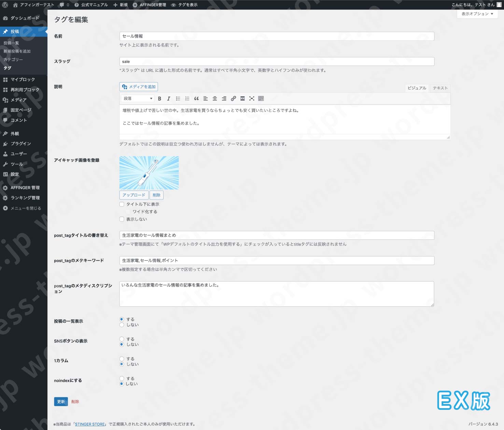Expand the 表示オプション panel
This screenshot has height=430, width=504.
click(477, 14)
